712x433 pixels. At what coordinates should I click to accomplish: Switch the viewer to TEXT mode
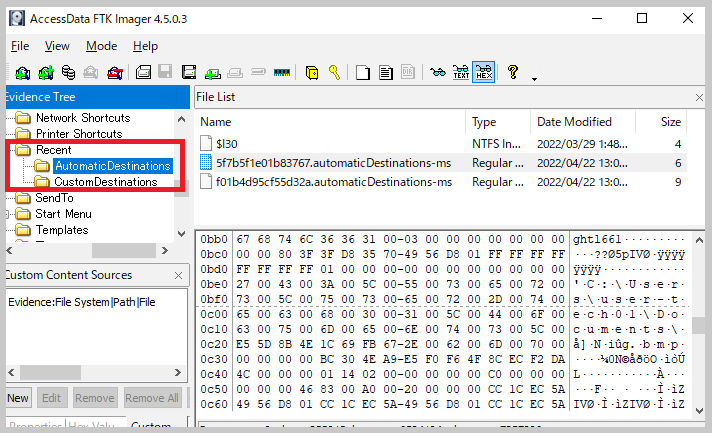click(460, 72)
